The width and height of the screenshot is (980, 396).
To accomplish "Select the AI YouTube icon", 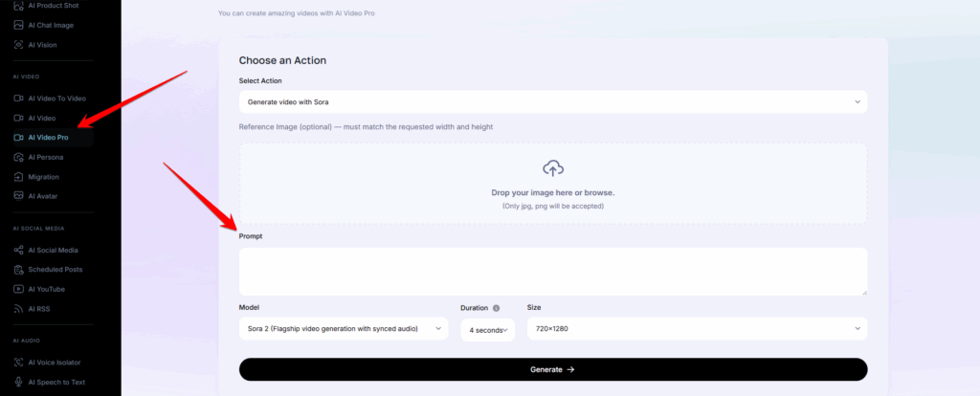I will (x=18, y=289).
